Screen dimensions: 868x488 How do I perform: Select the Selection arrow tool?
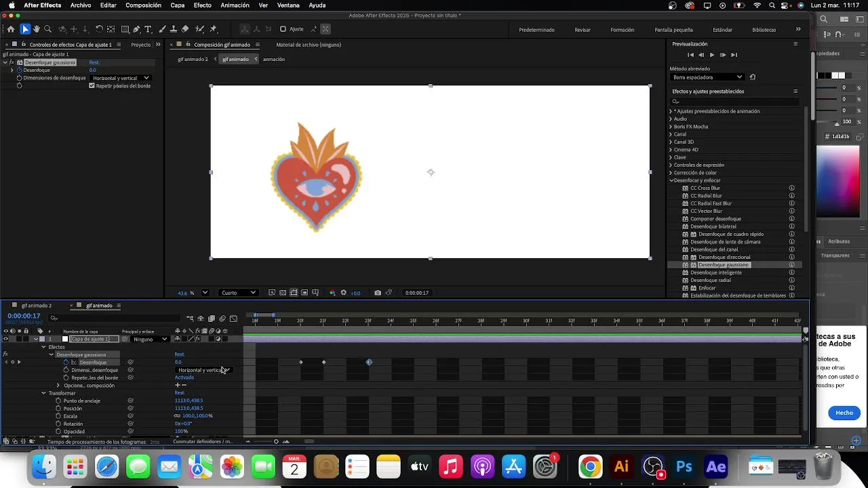pos(25,29)
